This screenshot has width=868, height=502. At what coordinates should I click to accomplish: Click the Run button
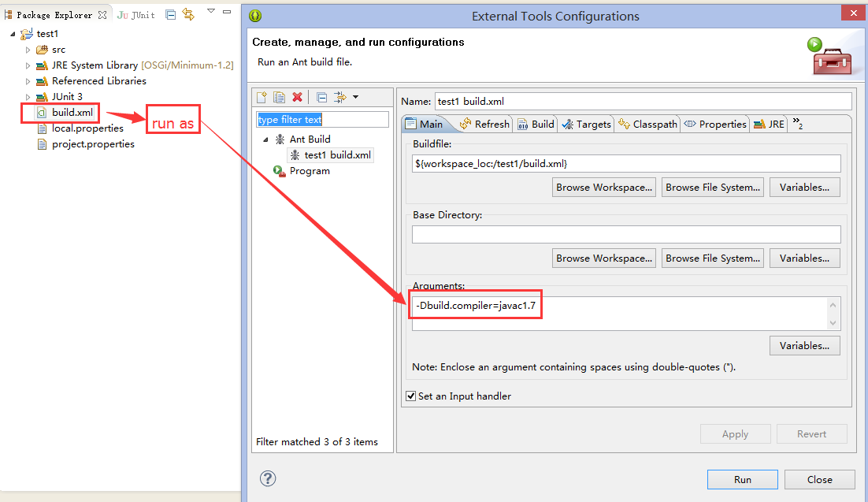pos(742,479)
